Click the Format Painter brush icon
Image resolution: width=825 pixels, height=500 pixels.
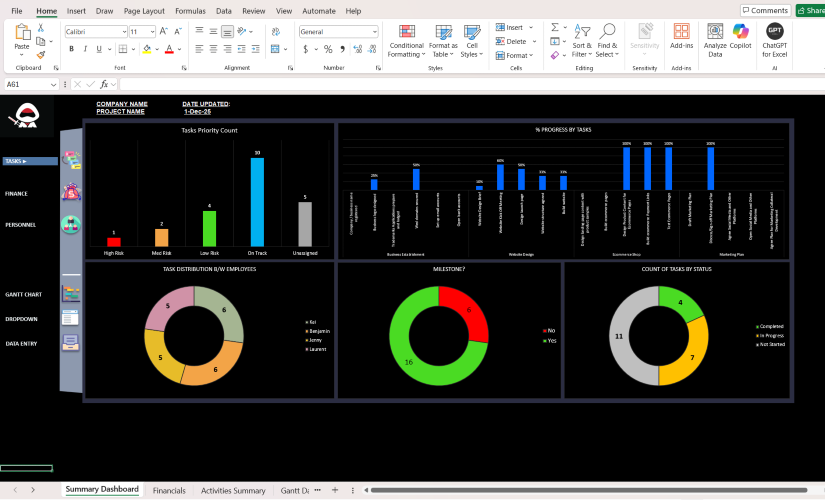point(41,55)
